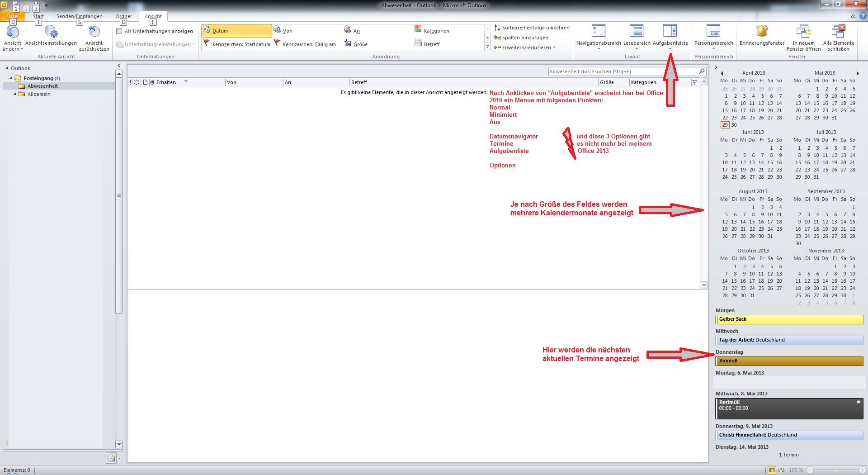Open the Ansicht ändern view changer
The image size is (868, 475).
tap(13, 38)
